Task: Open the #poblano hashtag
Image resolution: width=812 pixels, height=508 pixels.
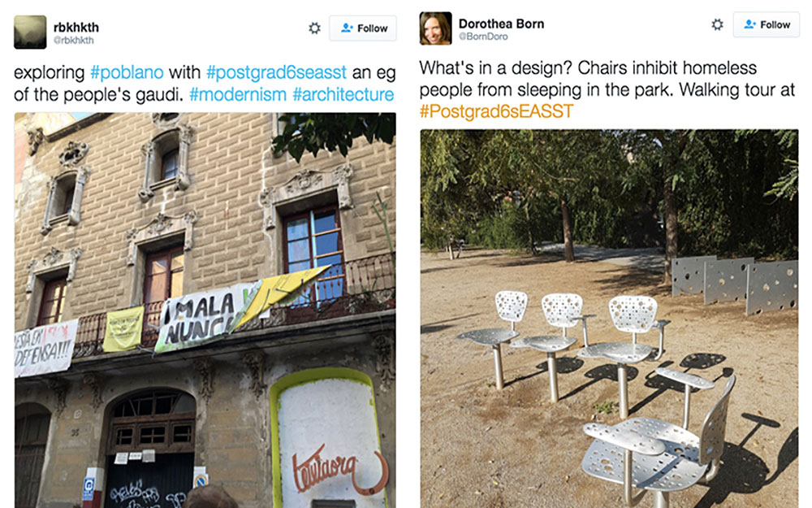Action: pos(127,72)
